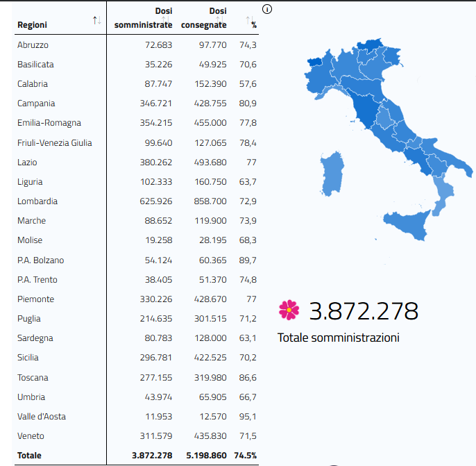Sort by the percentage column arrows
The width and height of the screenshot is (476, 466).
[x=251, y=22]
